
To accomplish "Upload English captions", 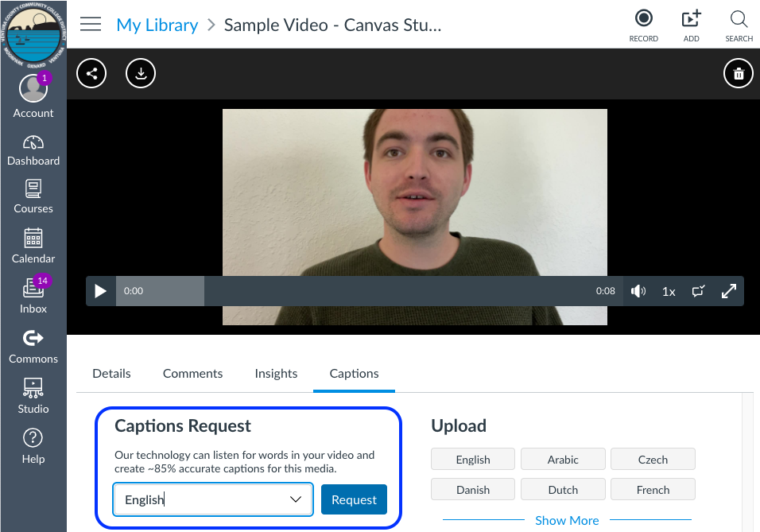I will [472, 460].
